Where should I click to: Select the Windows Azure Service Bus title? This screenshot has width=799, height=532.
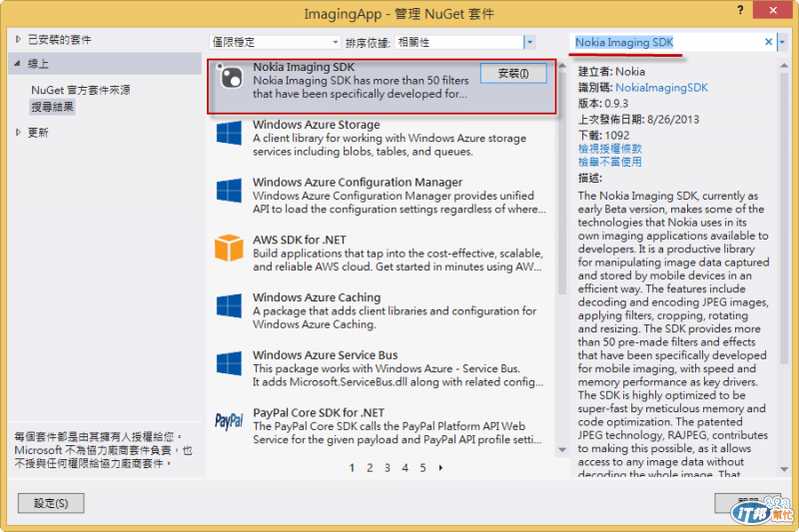326,355
